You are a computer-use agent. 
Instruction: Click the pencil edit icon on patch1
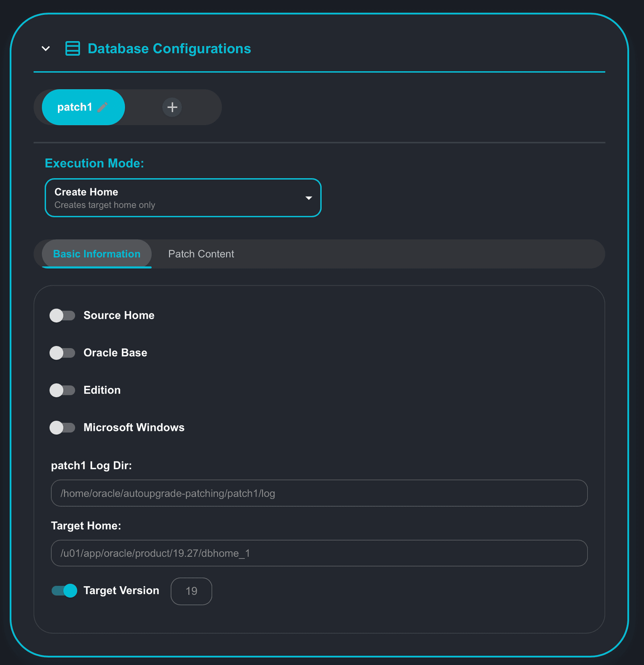tap(103, 107)
